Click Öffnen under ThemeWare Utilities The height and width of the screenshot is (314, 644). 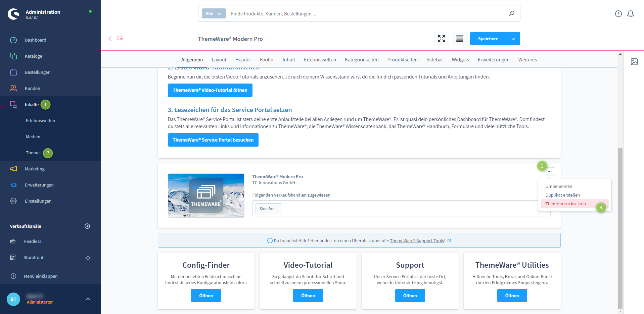click(x=512, y=296)
